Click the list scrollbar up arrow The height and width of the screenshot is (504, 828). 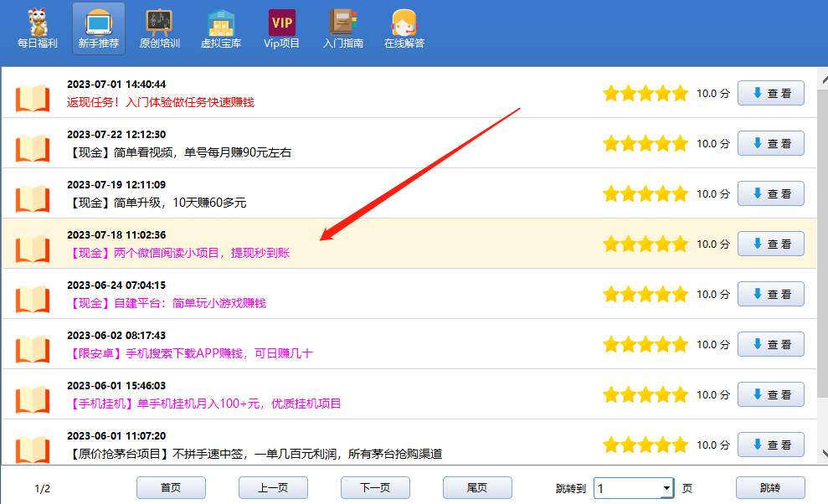click(824, 80)
